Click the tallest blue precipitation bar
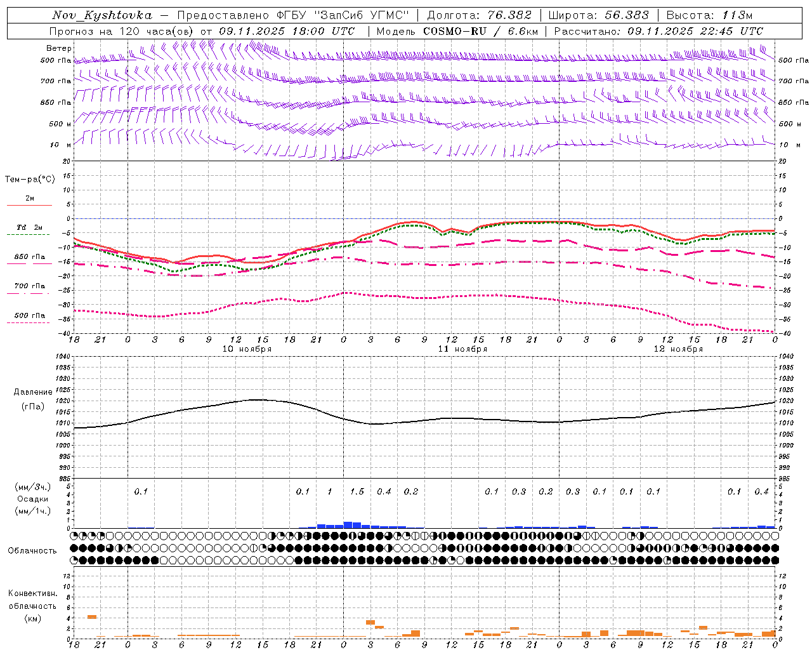The width and height of the screenshot is (812, 650). click(348, 525)
